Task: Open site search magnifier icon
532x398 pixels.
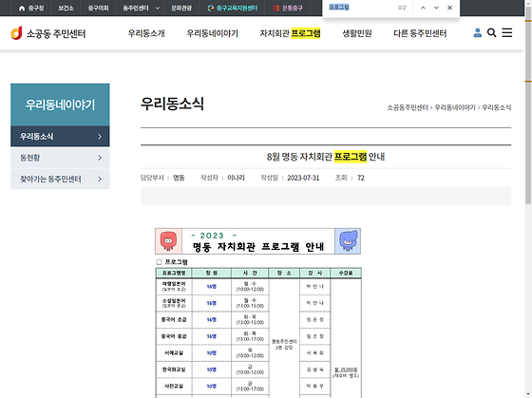Action: click(x=492, y=32)
